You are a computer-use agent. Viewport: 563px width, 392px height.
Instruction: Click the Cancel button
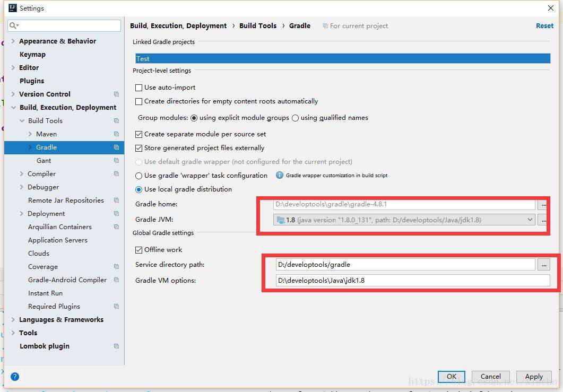click(490, 376)
